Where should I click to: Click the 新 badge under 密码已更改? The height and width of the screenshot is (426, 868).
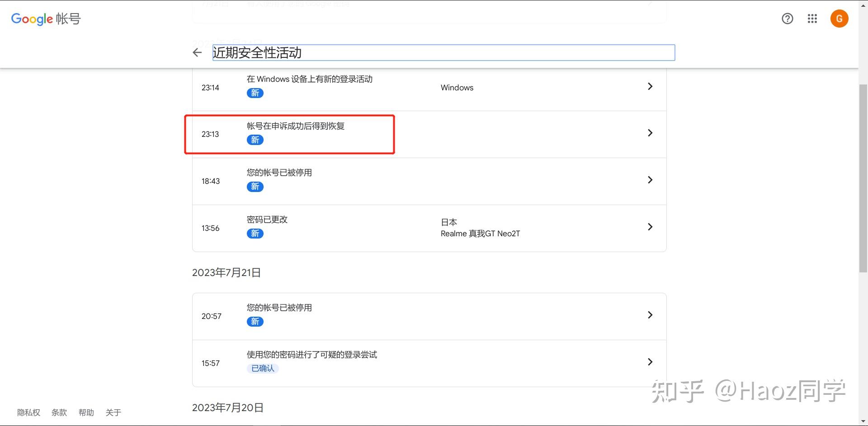coord(255,234)
